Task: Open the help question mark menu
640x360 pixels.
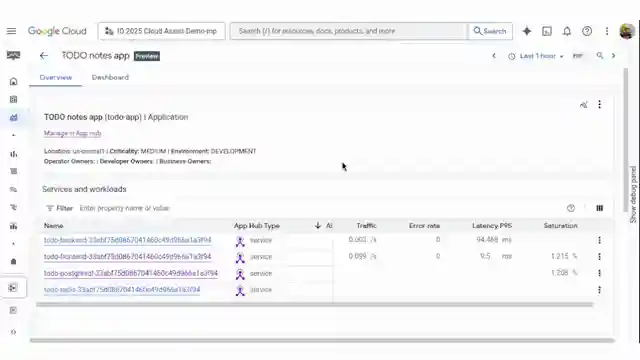Action: (x=587, y=31)
